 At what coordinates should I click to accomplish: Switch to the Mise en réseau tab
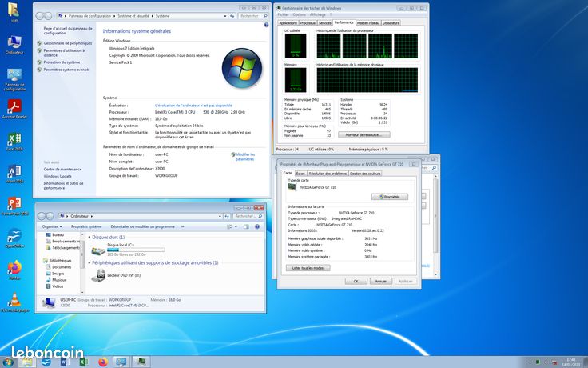(x=368, y=23)
